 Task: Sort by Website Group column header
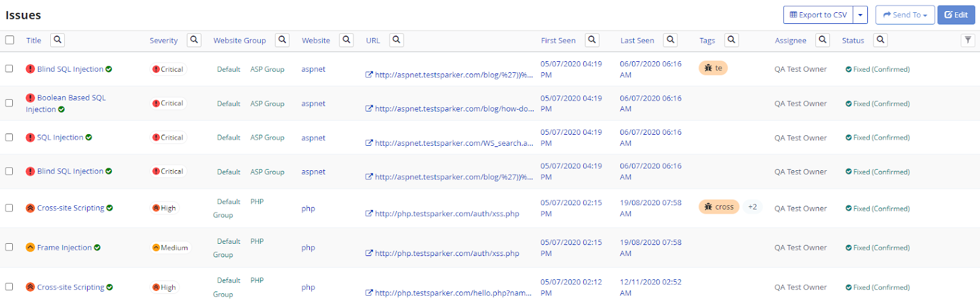click(x=239, y=40)
